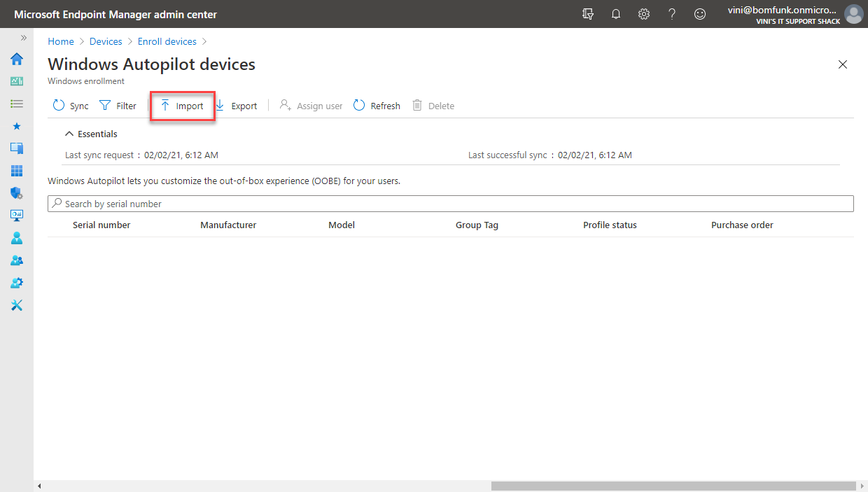Viewport: 868px width, 492px height.
Task: Refresh the Autopilot devices list
Action: 377,106
